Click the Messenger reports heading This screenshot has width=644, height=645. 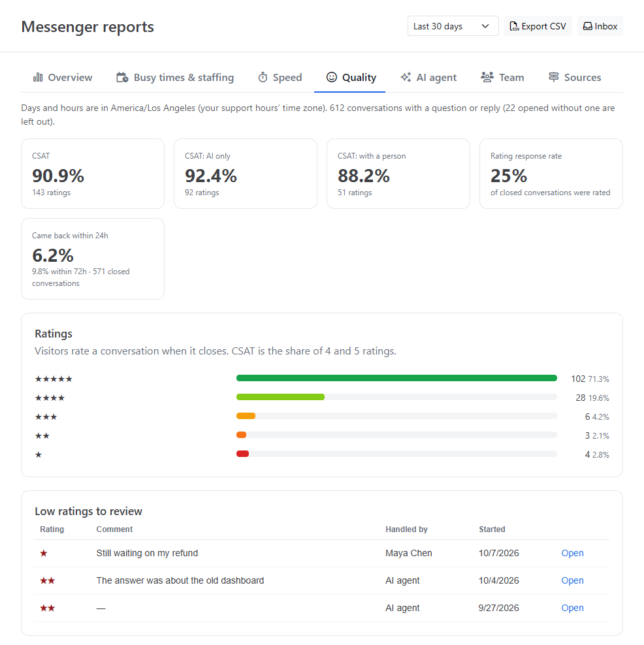(x=88, y=27)
